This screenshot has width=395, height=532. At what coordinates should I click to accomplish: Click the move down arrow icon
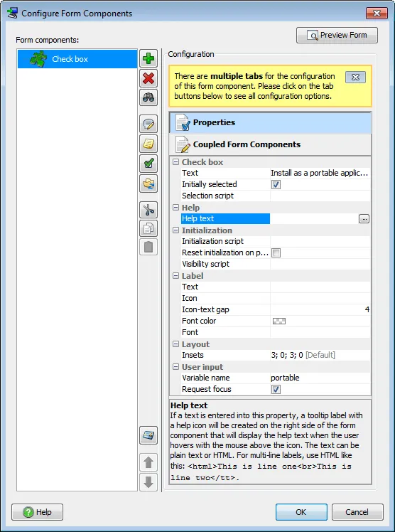[148, 482]
